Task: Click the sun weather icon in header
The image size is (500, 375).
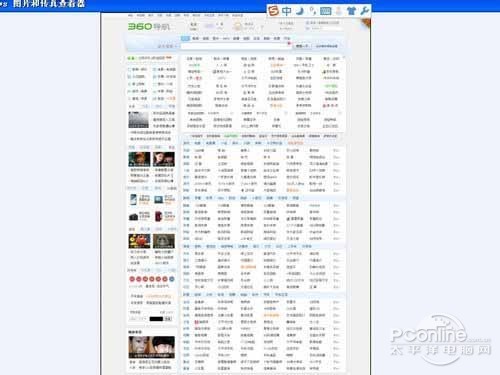Action: (x=237, y=26)
